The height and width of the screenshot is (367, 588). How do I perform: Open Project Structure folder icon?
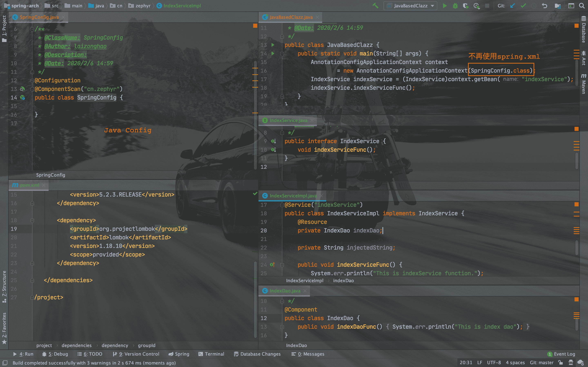point(558,6)
